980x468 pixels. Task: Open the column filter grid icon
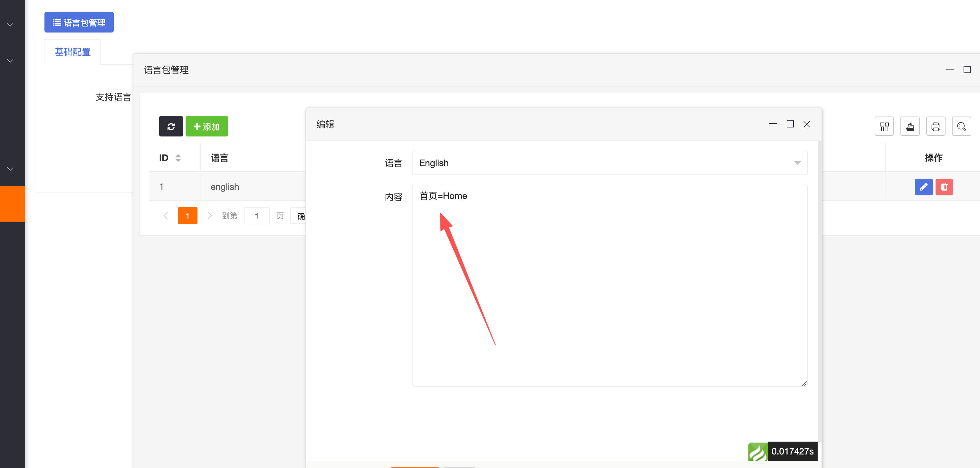pyautogui.click(x=884, y=126)
